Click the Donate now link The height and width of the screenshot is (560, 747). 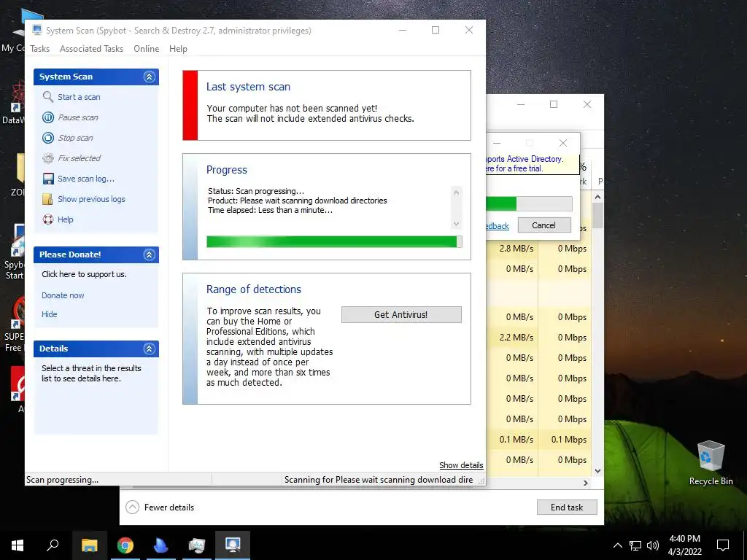(x=63, y=295)
